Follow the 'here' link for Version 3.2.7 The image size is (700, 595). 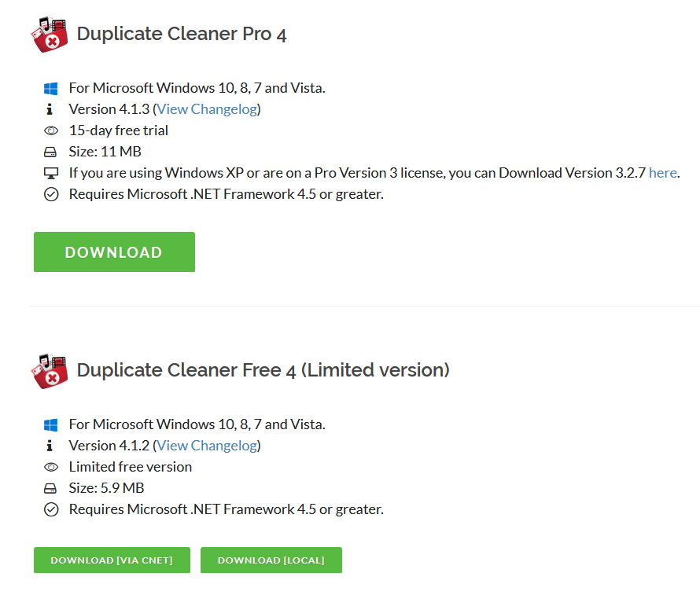tap(662, 173)
